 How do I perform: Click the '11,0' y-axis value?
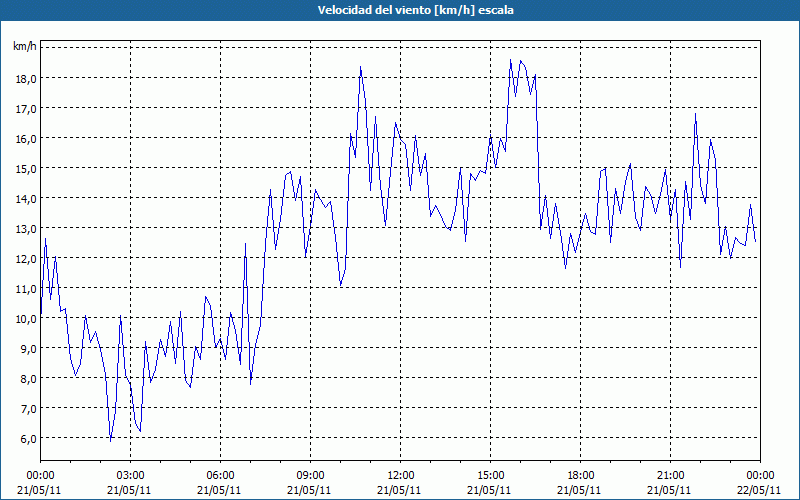coord(26,288)
